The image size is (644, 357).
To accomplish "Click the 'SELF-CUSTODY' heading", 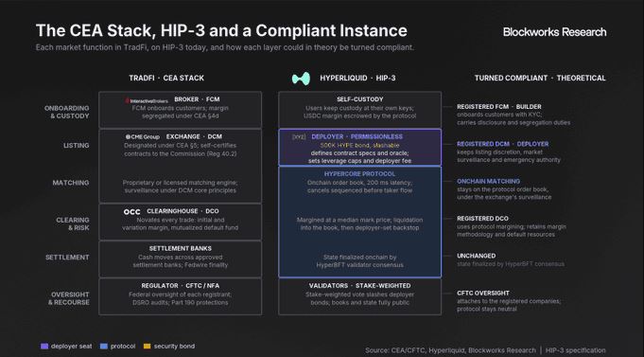I will pos(359,99).
